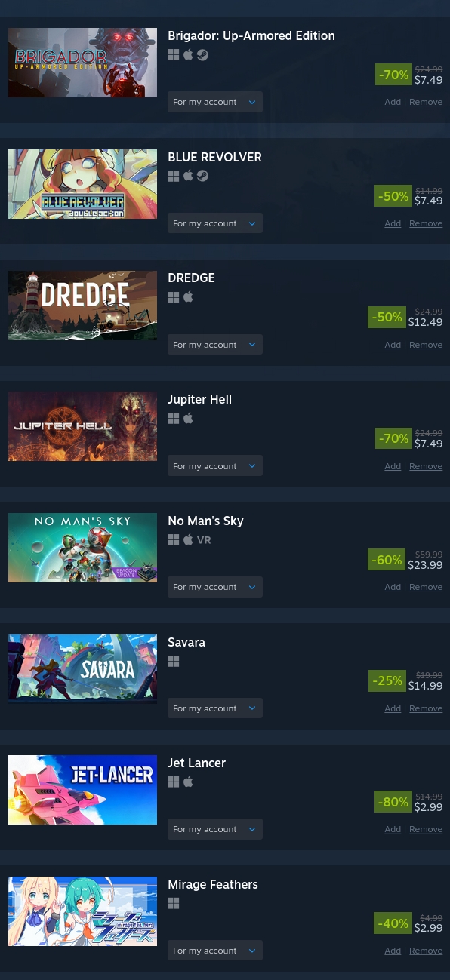Open the DREDGE game thumbnail

(x=82, y=306)
